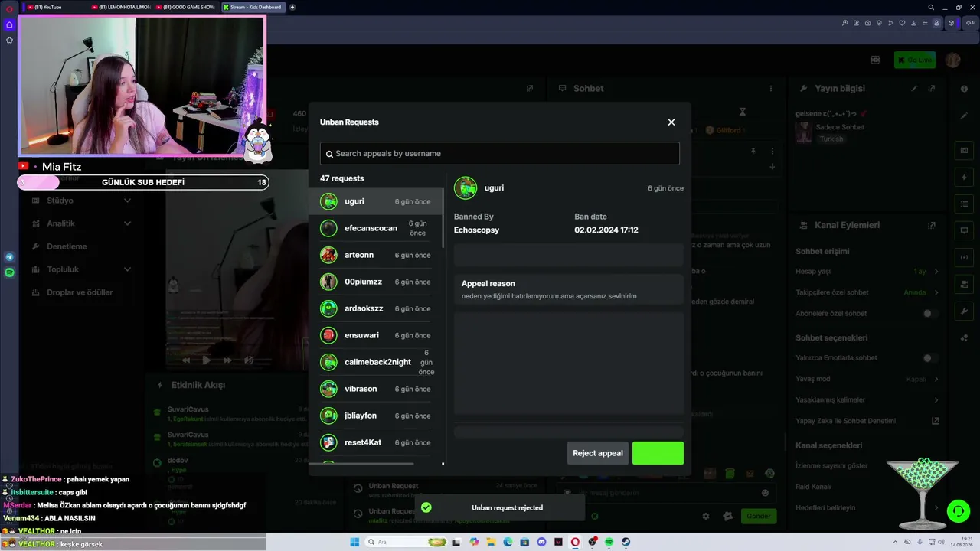980x551 pixels.
Task: Switch to the LEMONHOTA browser tab
Action: tap(121, 7)
